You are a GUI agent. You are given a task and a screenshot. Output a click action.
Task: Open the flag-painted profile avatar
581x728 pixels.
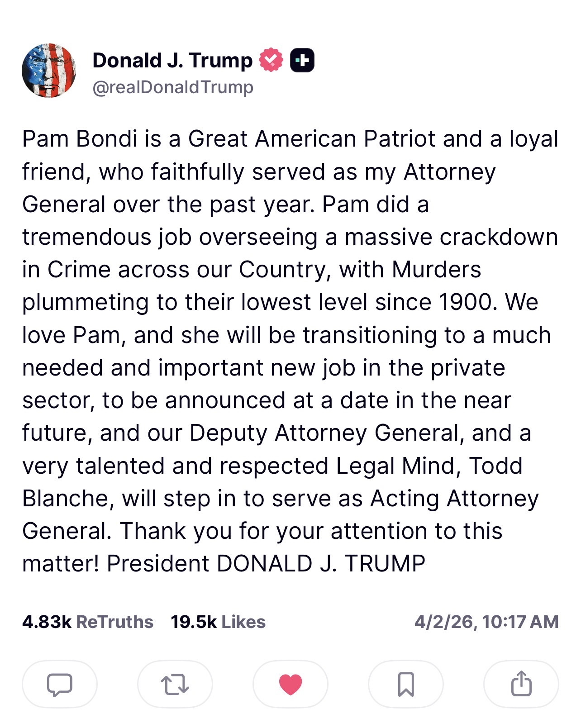click(49, 71)
